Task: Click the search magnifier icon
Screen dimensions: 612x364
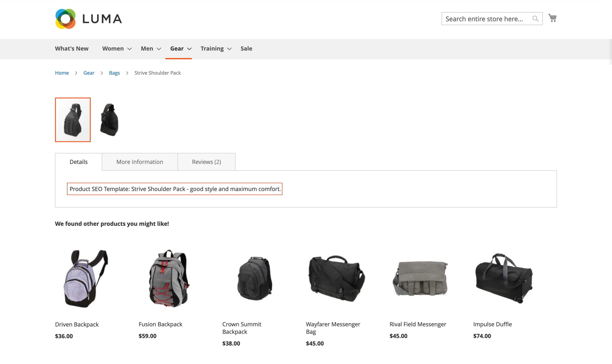Action: pos(535,18)
